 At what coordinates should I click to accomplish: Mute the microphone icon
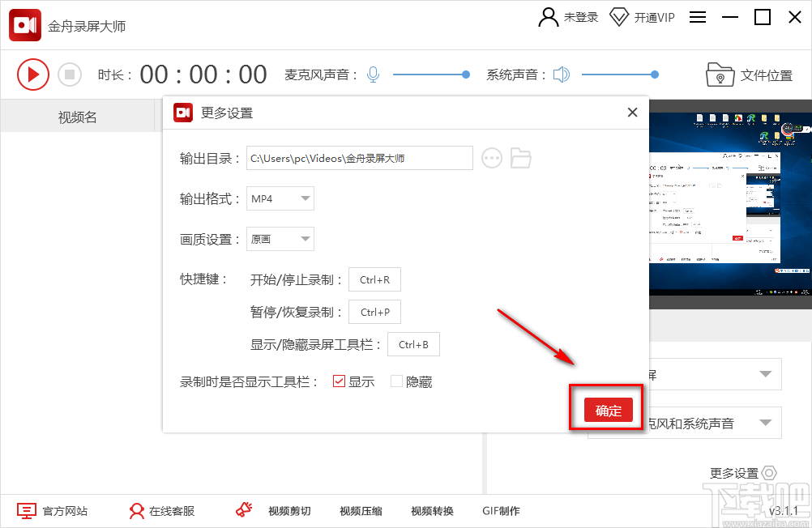point(373,75)
